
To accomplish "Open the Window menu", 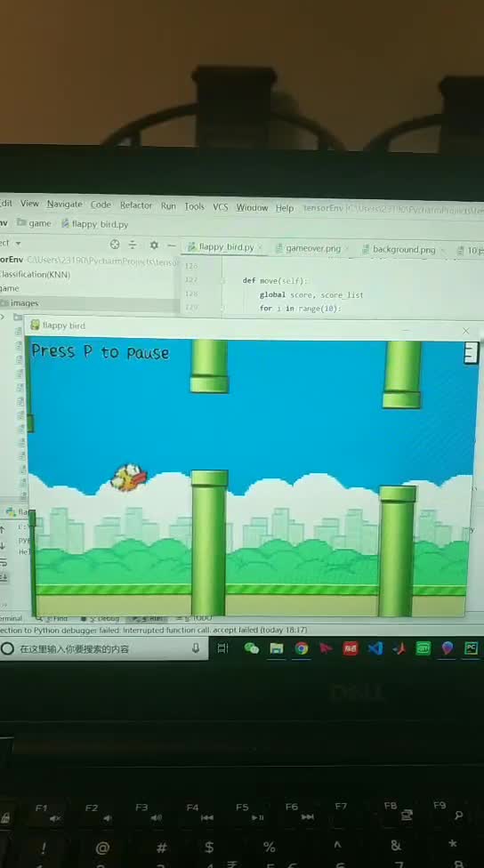I will [x=252, y=207].
